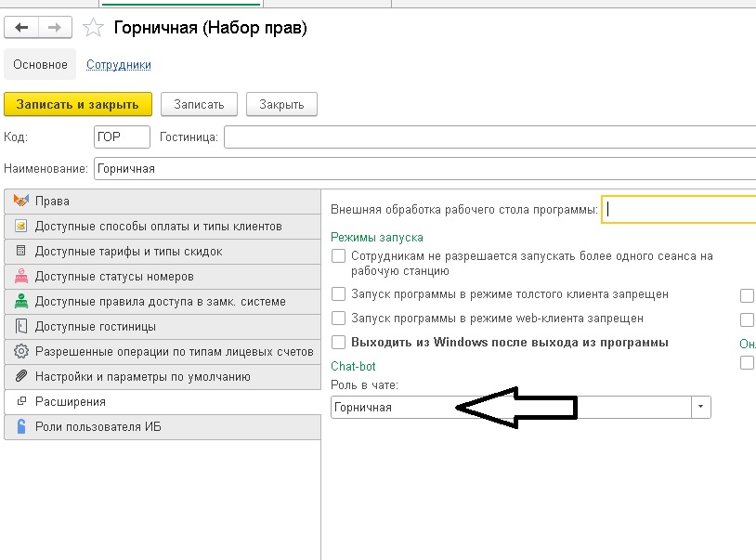Click the blue user icon for IB roles

pos(20,427)
